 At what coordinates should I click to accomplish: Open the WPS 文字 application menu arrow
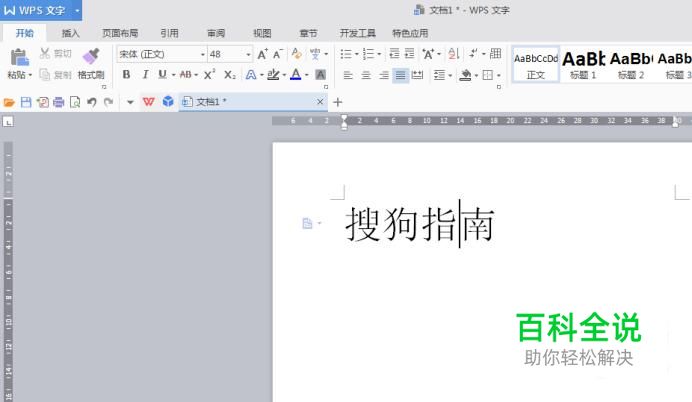pos(77,10)
